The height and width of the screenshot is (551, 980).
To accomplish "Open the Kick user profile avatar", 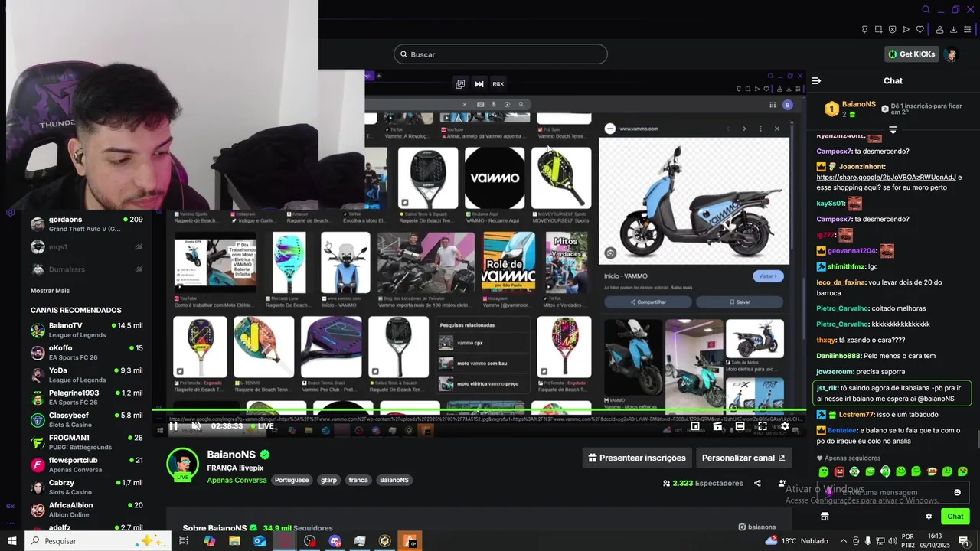I will pos(951,54).
